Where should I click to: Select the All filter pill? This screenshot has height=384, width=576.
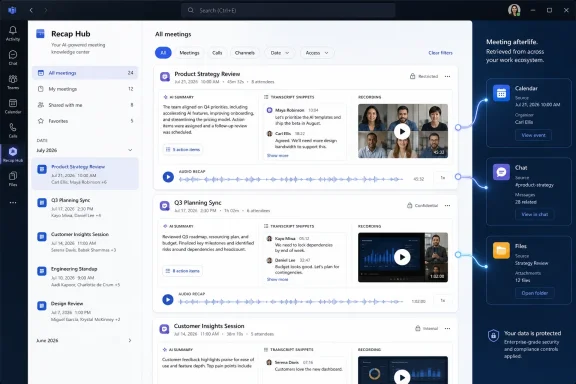163,53
